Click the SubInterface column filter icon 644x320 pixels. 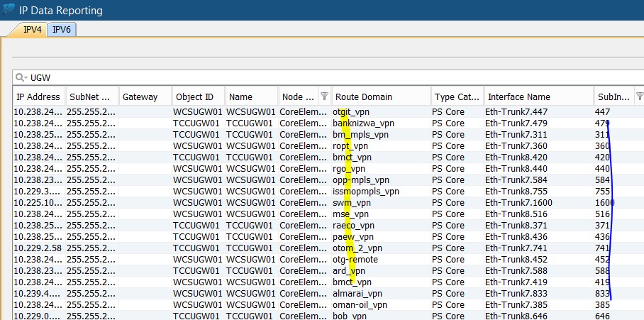(x=639, y=96)
